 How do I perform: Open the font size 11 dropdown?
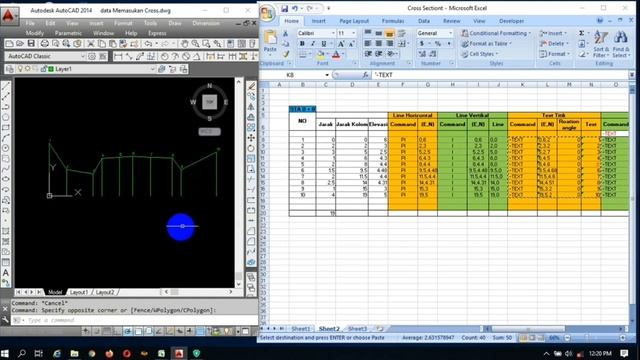(353, 33)
